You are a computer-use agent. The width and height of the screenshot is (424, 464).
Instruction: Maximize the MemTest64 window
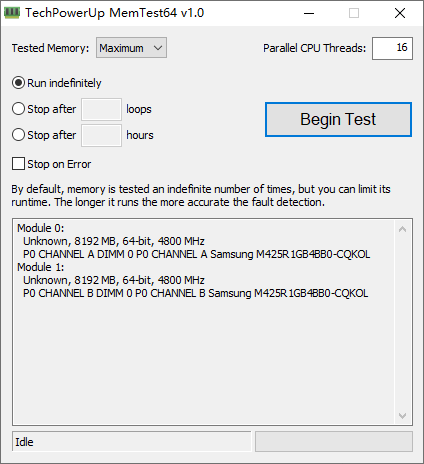point(354,13)
